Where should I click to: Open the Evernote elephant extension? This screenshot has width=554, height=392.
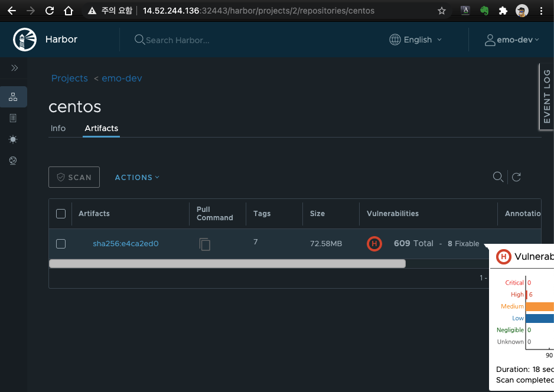[x=484, y=11]
